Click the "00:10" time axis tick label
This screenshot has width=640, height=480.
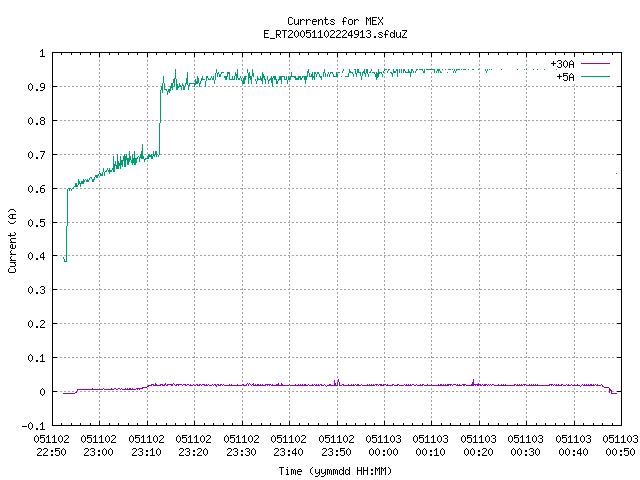pyautogui.click(x=431, y=452)
